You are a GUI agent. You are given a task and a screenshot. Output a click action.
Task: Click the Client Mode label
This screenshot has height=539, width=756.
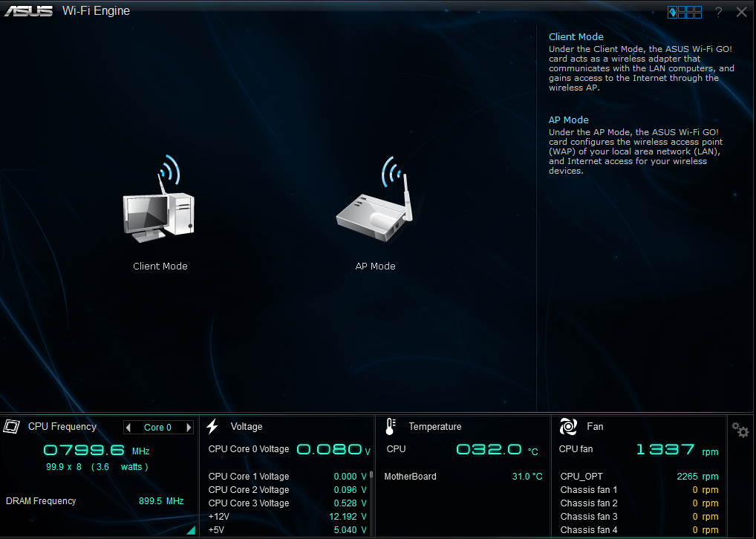pos(160,267)
